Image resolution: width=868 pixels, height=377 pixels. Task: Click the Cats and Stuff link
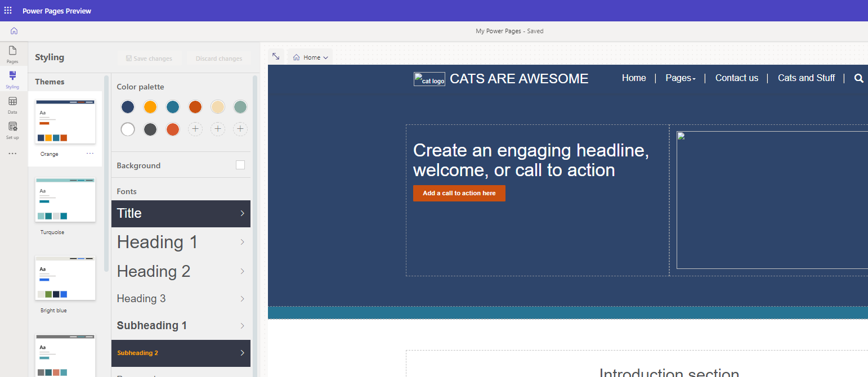pyautogui.click(x=806, y=78)
